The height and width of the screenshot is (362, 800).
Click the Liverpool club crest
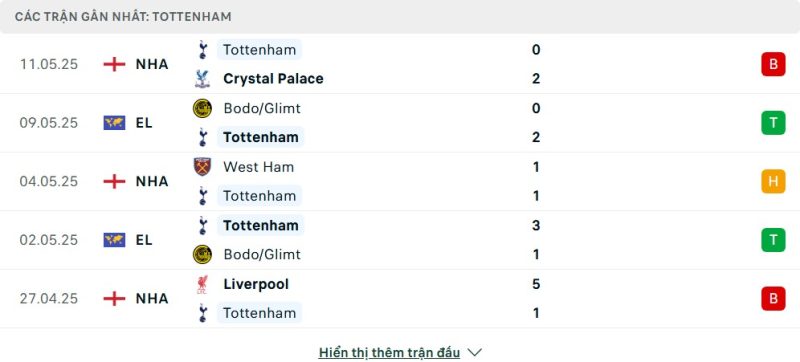[x=203, y=285]
